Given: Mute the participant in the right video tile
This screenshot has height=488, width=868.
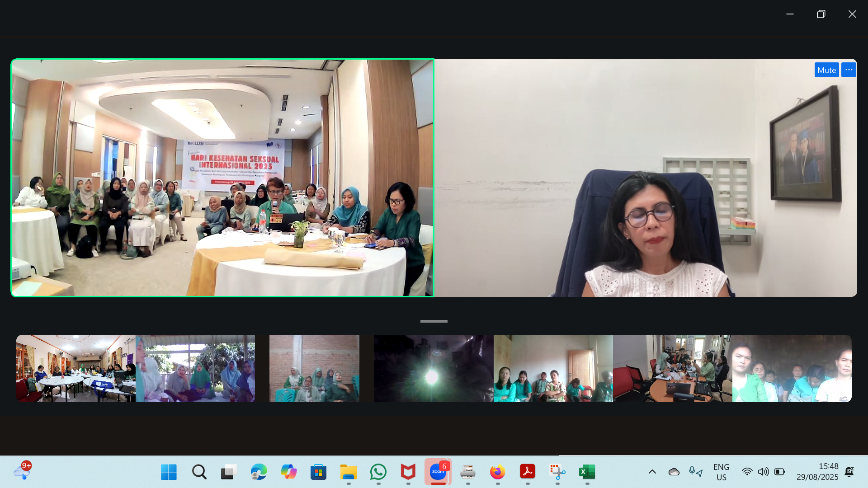Looking at the screenshot, I should coord(826,70).
